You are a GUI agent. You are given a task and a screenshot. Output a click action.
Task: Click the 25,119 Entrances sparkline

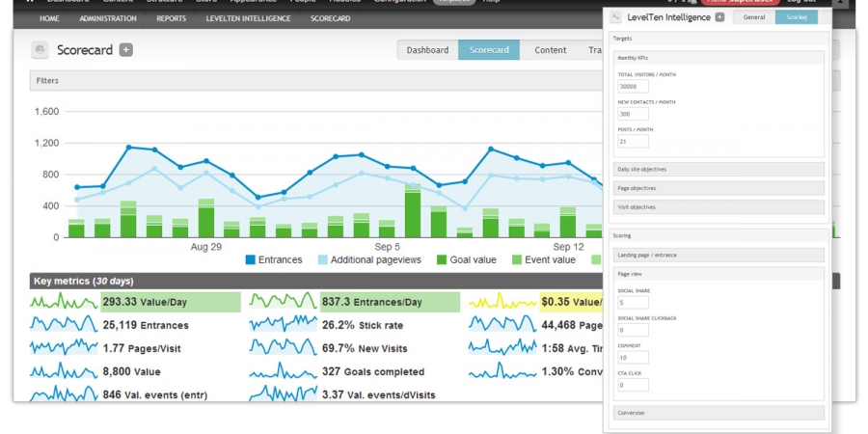point(64,324)
